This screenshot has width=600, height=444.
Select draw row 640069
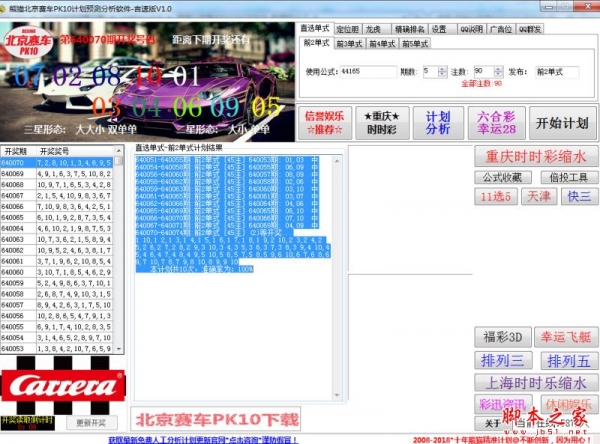pos(57,174)
